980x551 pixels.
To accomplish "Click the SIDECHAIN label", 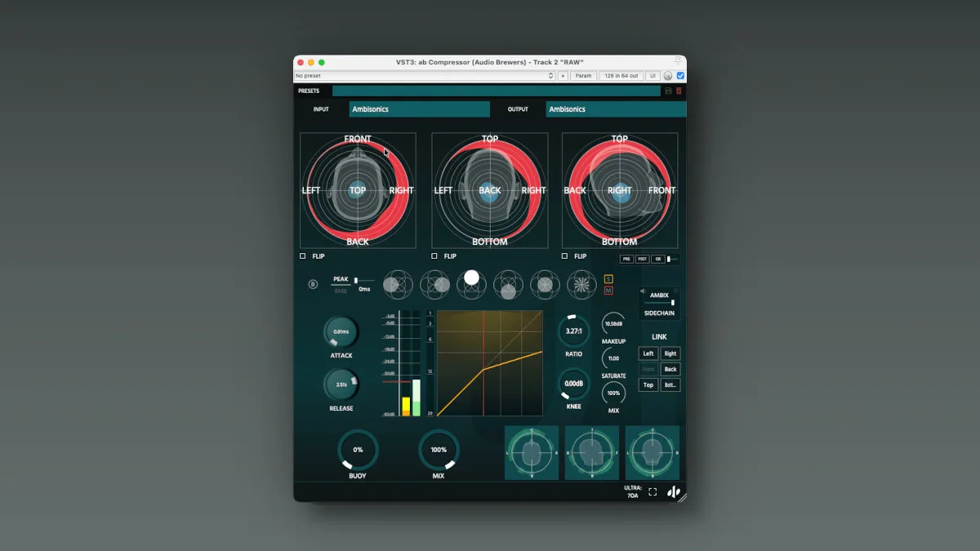I will click(659, 313).
